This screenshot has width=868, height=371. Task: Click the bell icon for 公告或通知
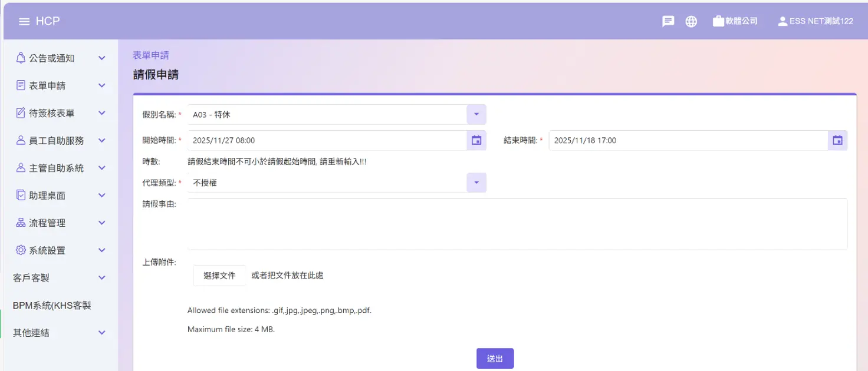click(21, 58)
